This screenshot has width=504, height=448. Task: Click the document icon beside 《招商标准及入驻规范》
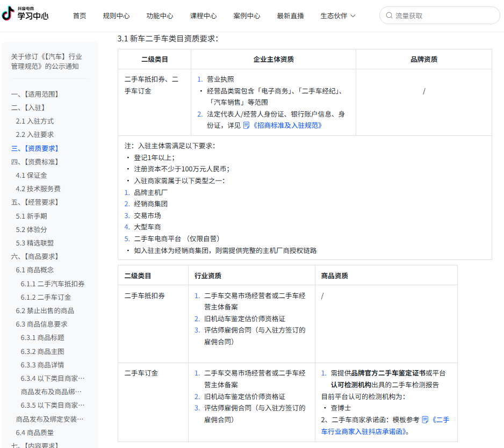tap(246, 126)
